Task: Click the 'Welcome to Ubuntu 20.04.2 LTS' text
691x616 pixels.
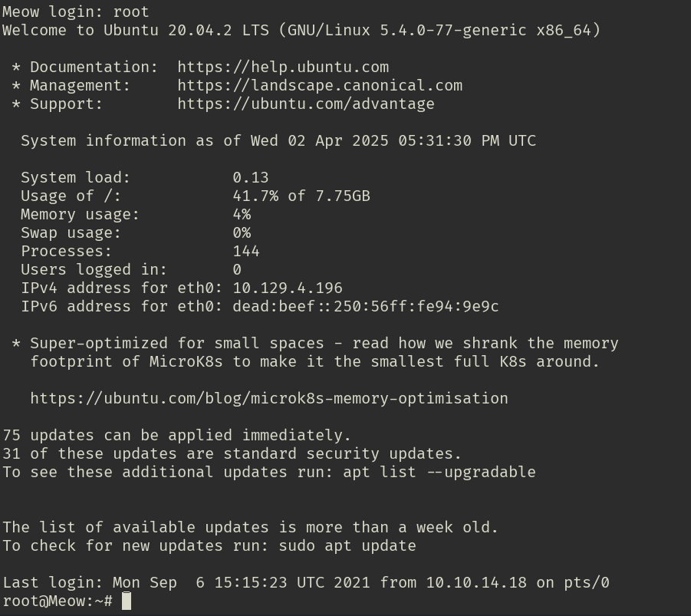Action: 127,31
